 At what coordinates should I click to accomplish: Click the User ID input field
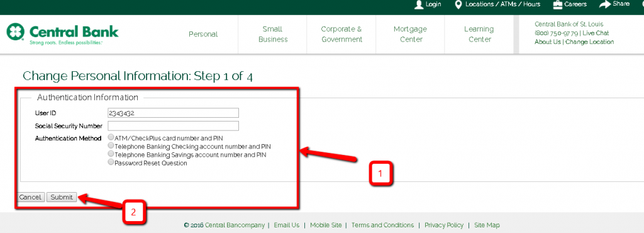(x=173, y=113)
